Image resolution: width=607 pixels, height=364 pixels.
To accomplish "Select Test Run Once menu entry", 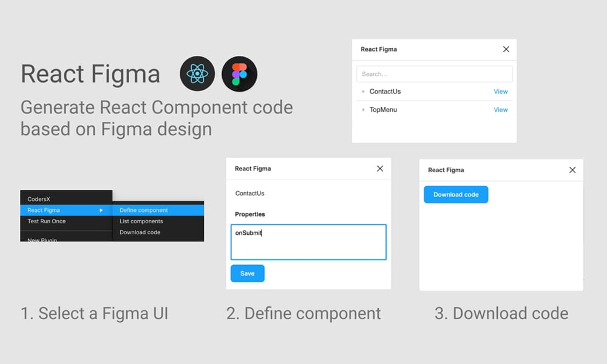I will coord(46,221).
